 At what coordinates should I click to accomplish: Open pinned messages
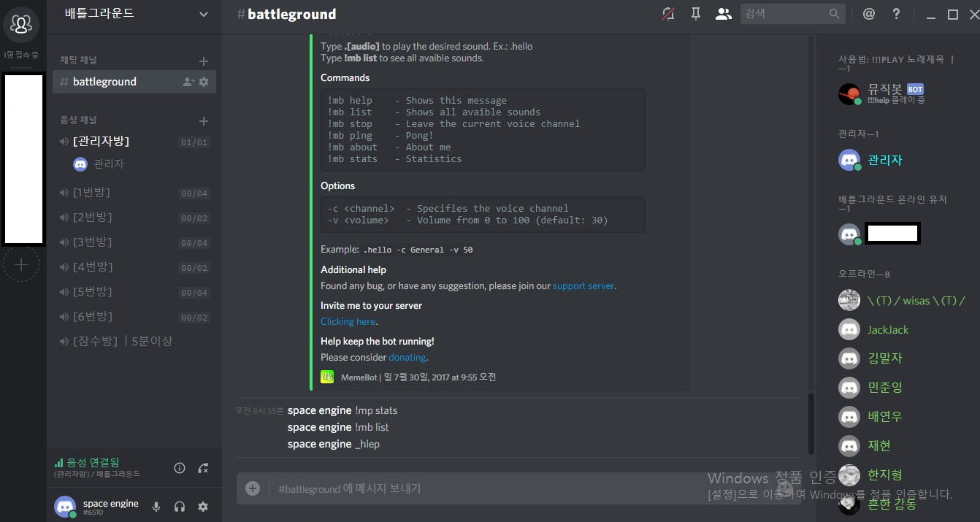tap(695, 14)
